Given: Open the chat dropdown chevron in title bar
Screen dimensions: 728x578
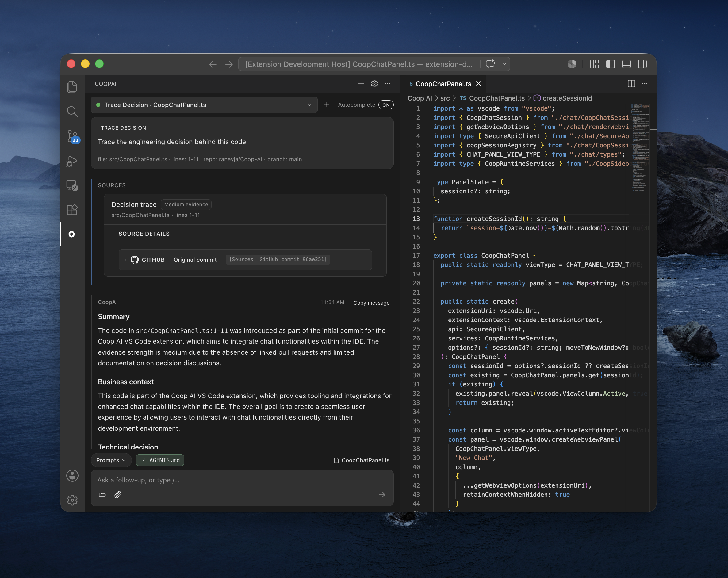Looking at the screenshot, I should [x=504, y=64].
